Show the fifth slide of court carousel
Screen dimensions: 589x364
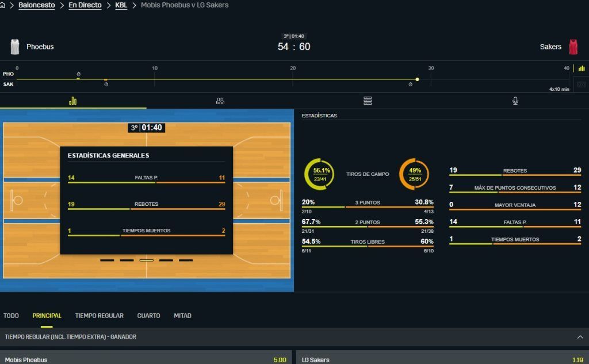click(186, 260)
